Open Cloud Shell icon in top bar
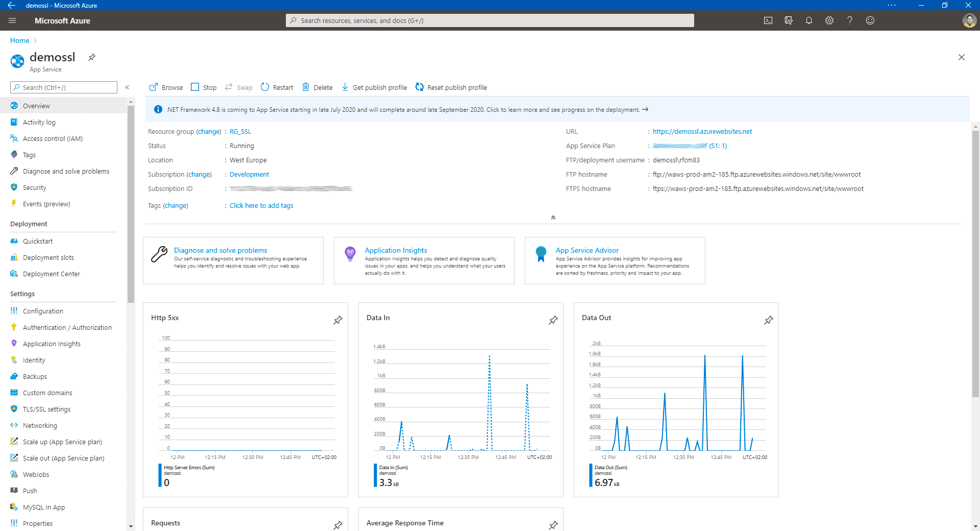Screen dimensions: 980x531 coord(768,20)
